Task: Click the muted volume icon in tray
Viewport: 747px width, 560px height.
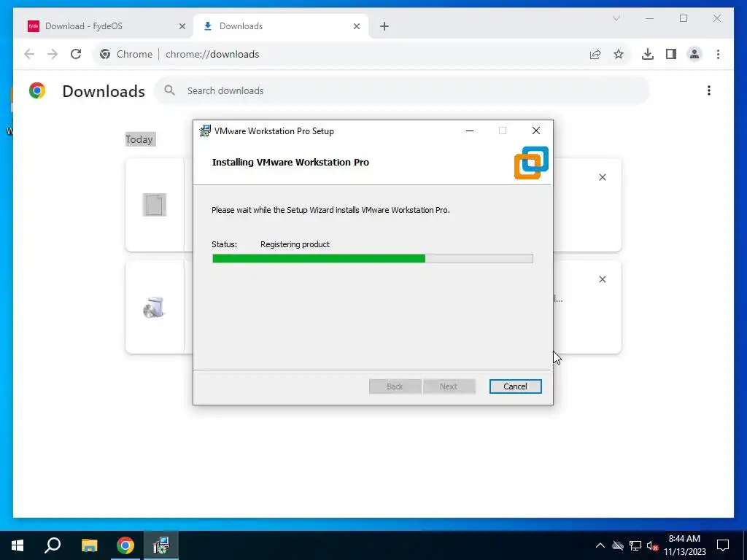Action: coord(652,545)
